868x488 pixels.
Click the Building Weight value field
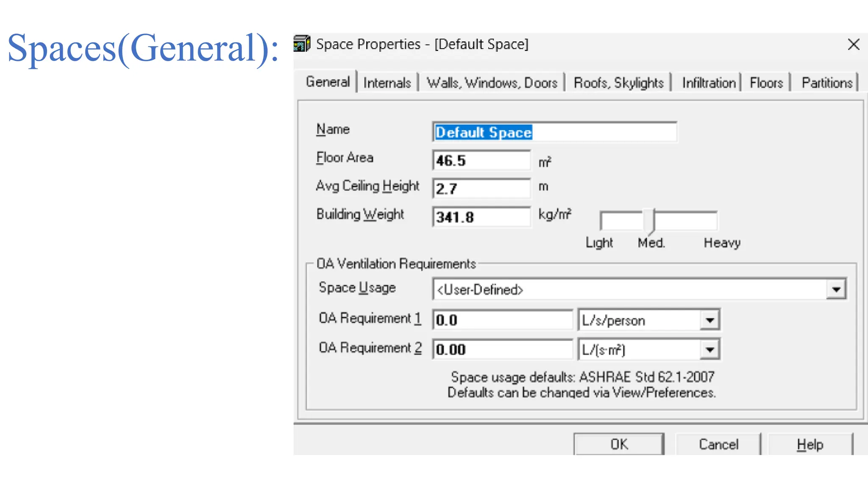[481, 217]
